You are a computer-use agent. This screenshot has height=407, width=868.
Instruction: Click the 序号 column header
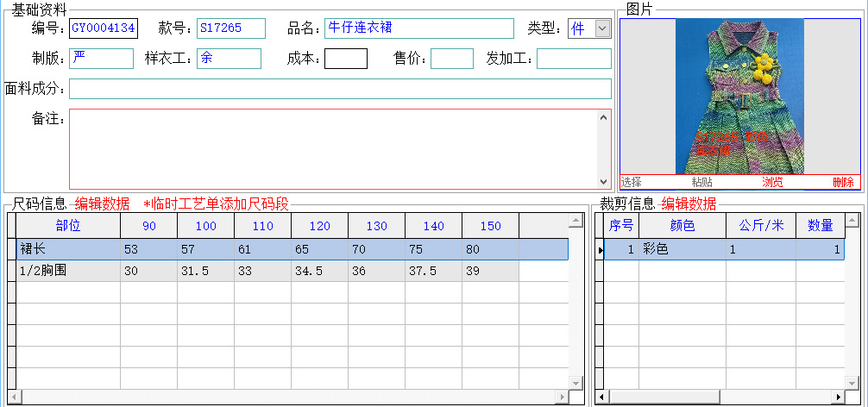[x=621, y=226]
